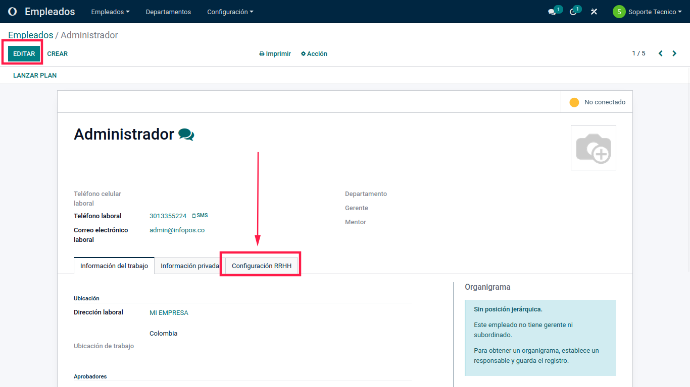Click the SMS icon next to phone number
Screen dimensions: 690x387
point(200,215)
